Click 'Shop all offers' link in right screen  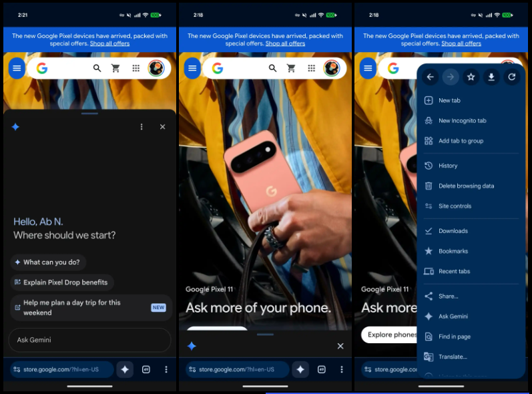point(461,43)
